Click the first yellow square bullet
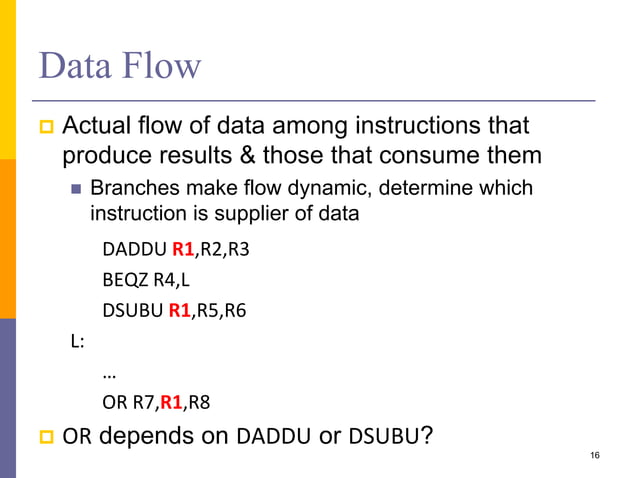The height and width of the screenshot is (478, 638). (x=46, y=127)
